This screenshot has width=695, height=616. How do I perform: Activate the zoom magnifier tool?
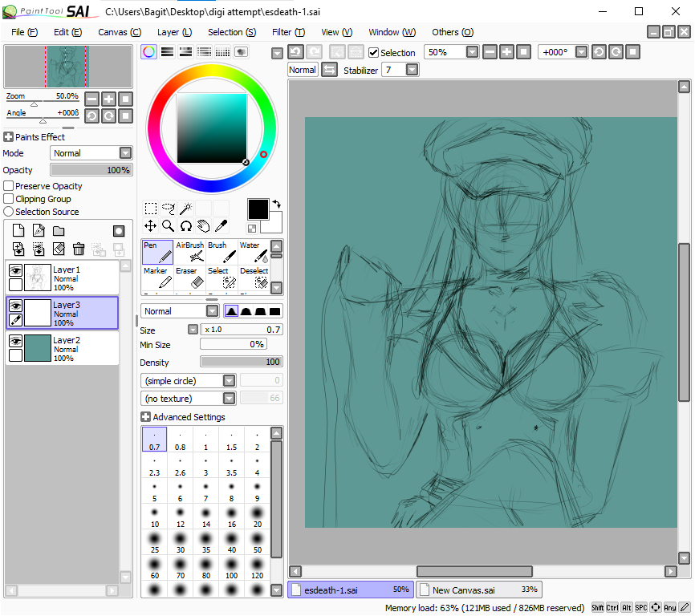tap(169, 226)
